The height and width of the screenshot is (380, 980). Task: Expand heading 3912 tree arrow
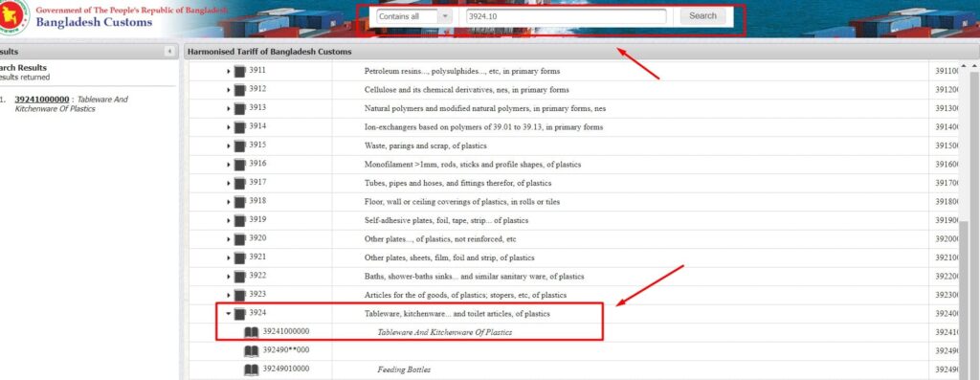tap(229, 90)
